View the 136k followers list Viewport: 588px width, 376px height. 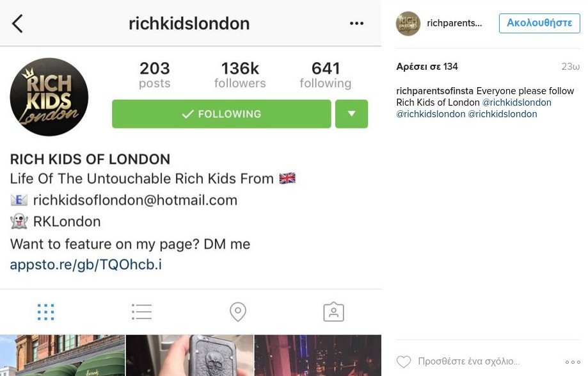point(240,75)
